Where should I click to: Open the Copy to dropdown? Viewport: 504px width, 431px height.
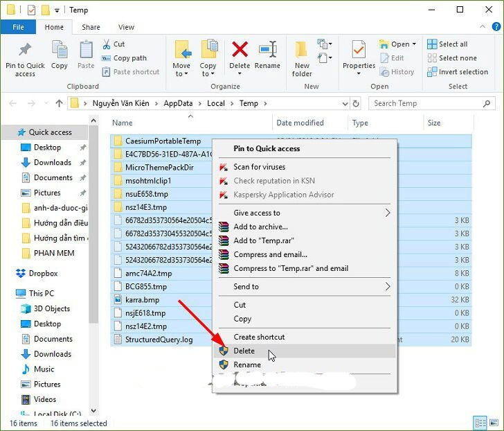[208, 70]
